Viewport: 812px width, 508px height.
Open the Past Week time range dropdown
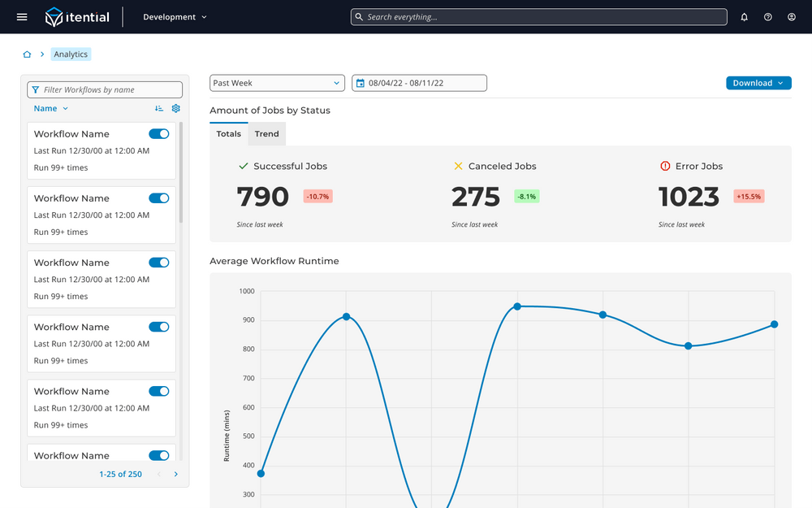click(277, 83)
